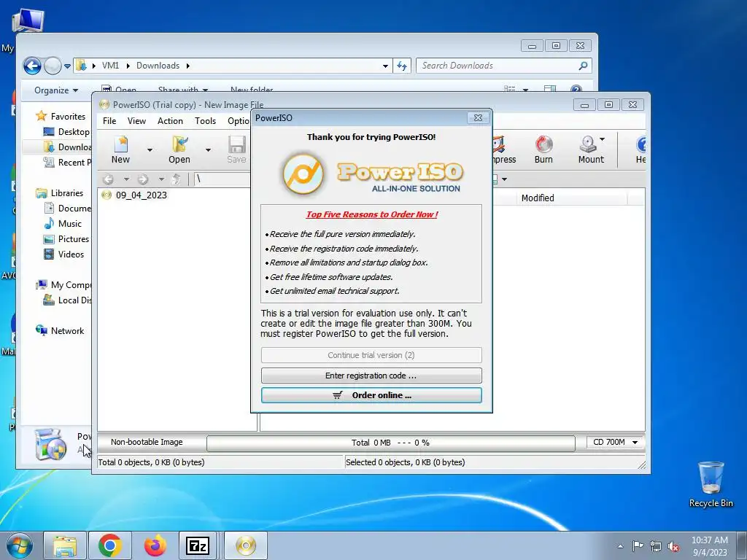
Task: Click the Non-bootable Image status label
Action: (147, 443)
